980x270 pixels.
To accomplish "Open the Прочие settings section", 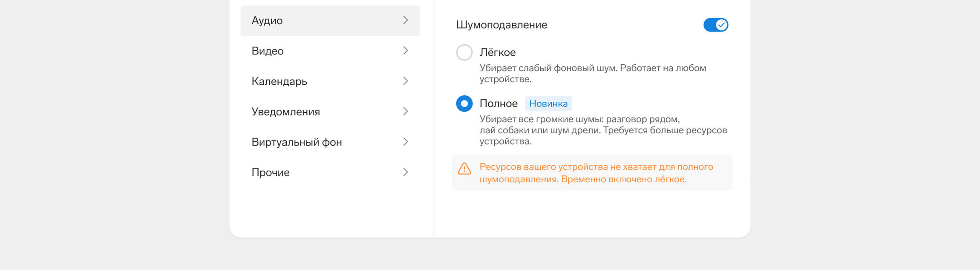I will tap(271, 172).
